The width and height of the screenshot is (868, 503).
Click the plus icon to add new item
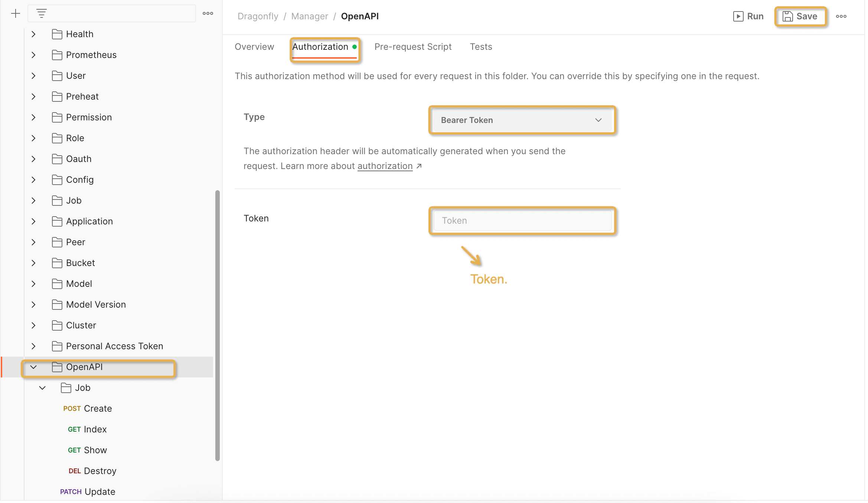pos(16,14)
